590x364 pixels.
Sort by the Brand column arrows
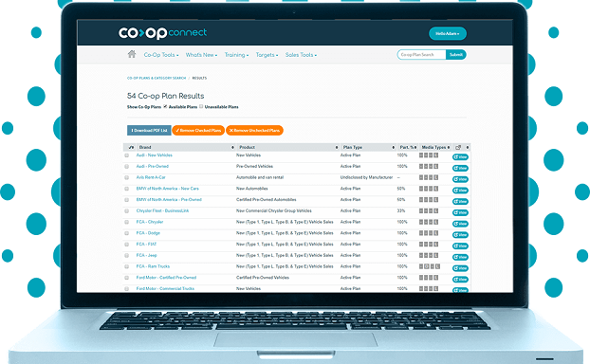[232, 148]
